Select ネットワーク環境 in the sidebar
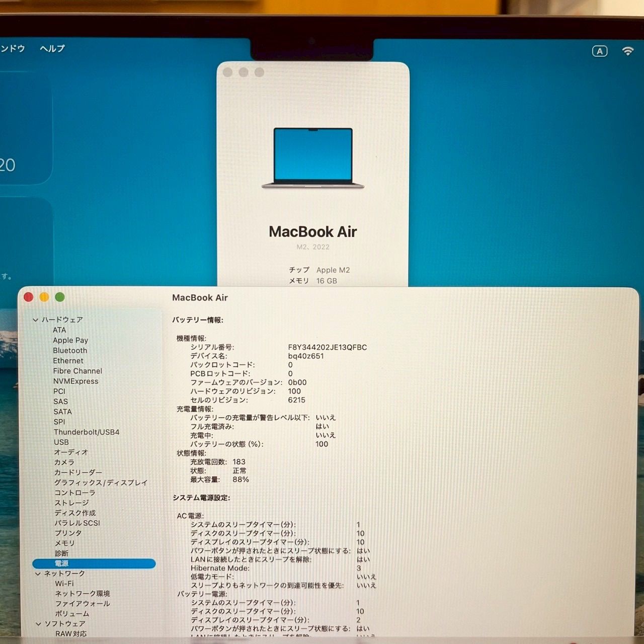 [83, 594]
